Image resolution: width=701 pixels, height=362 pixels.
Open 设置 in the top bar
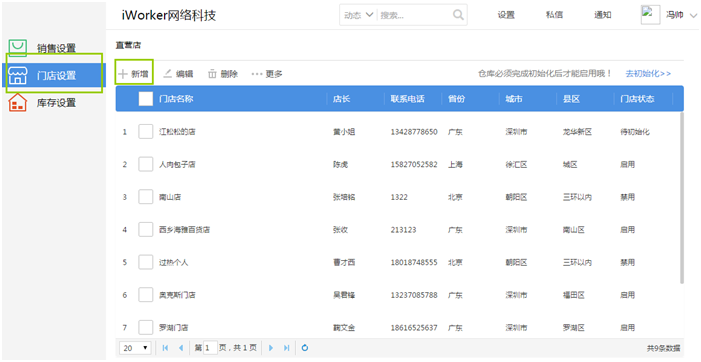click(x=506, y=15)
